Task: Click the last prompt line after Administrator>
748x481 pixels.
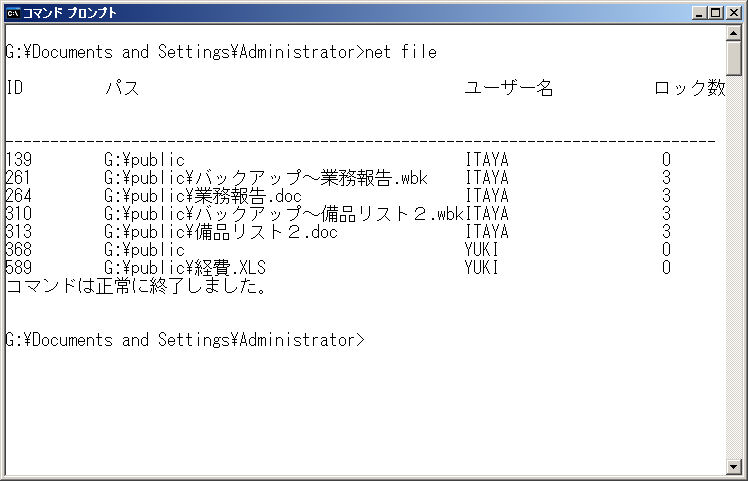Action: (x=185, y=340)
